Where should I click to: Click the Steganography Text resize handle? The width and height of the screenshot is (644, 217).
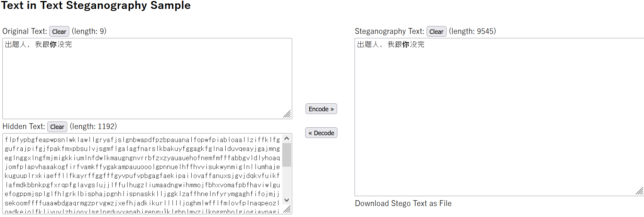[640, 191]
